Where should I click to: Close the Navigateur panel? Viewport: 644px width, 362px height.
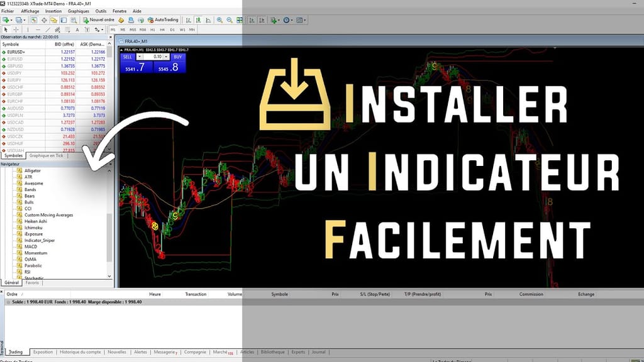pyautogui.click(x=110, y=164)
